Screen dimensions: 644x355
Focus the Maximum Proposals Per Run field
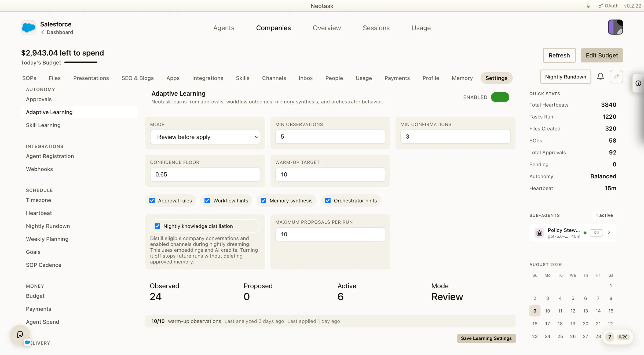pos(330,234)
